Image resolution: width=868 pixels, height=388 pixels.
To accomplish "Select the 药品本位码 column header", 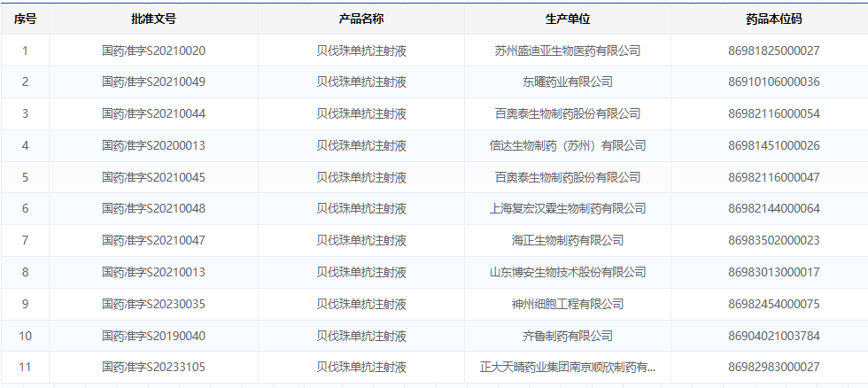I will (x=773, y=19).
